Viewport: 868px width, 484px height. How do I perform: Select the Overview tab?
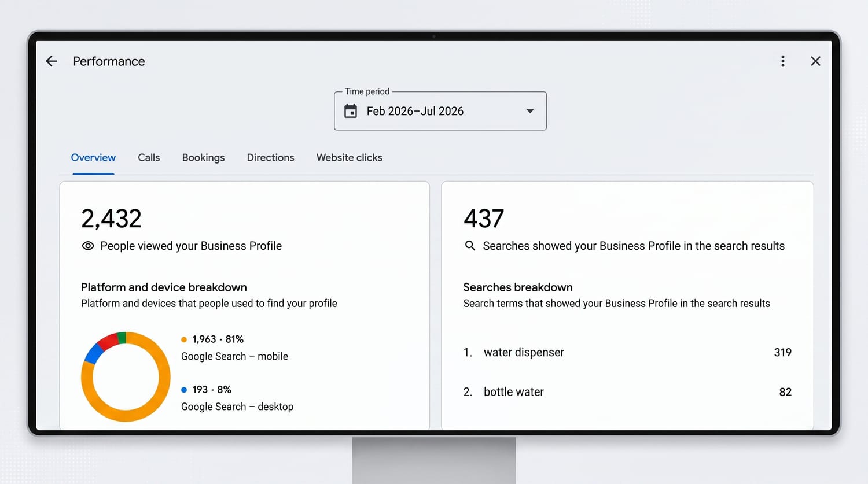(93, 158)
